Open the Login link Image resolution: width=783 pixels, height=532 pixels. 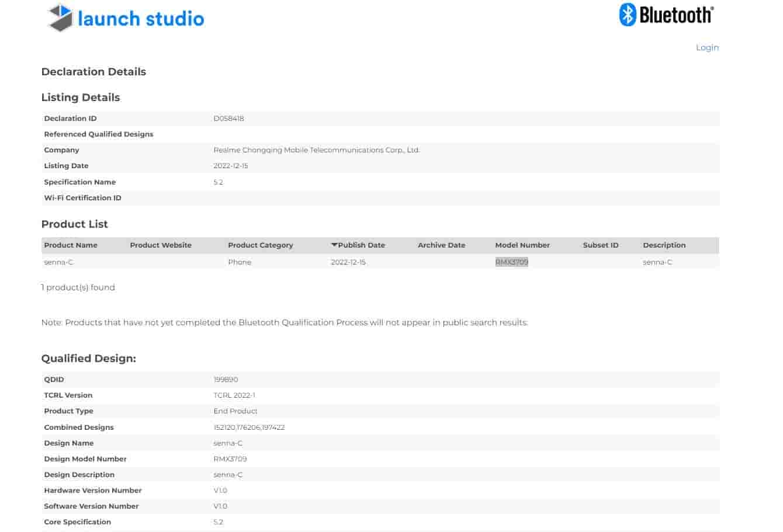pos(707,47)
